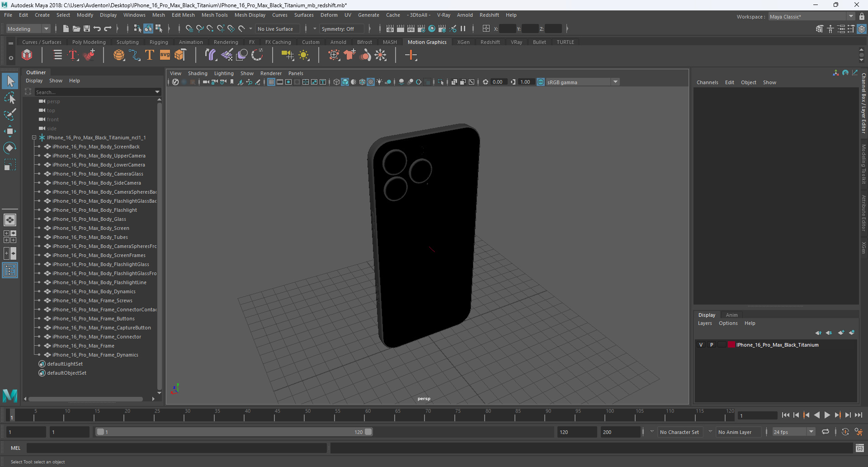
Task: Switch to the Poly Modeling shelf tab
Action: (89, 42)
